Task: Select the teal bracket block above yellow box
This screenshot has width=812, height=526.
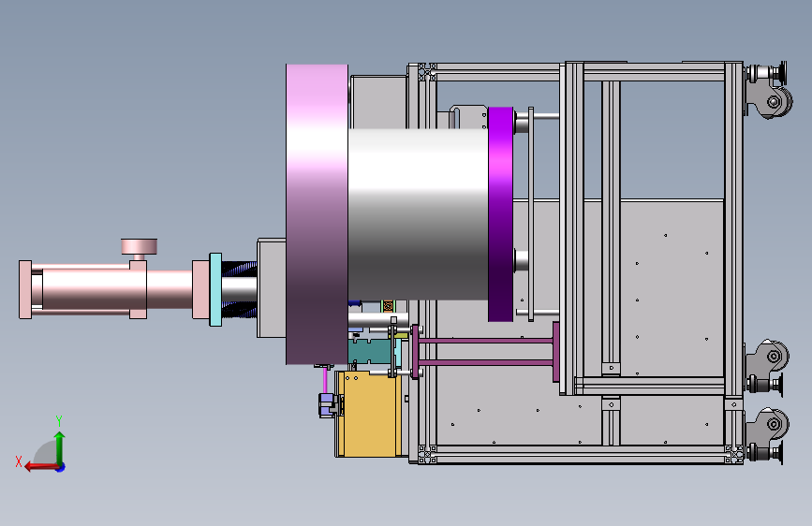Action: [x=369, y=352]
